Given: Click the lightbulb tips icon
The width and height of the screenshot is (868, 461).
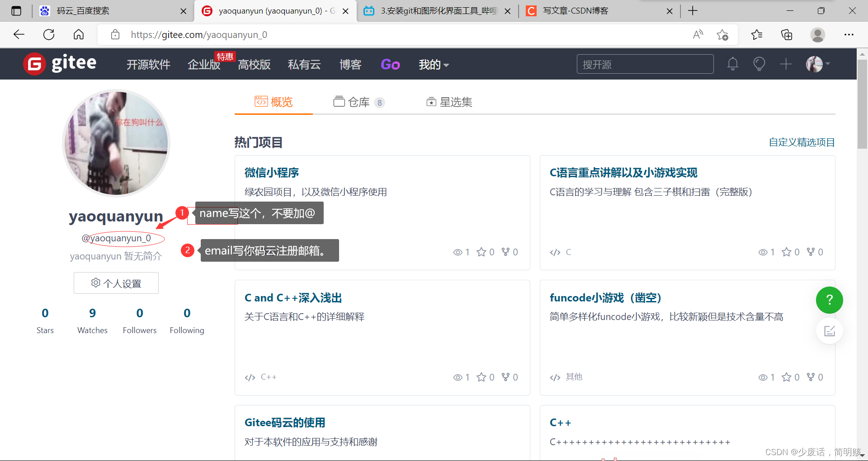Looking at the screenshot, I should click(x=759, y=64).
